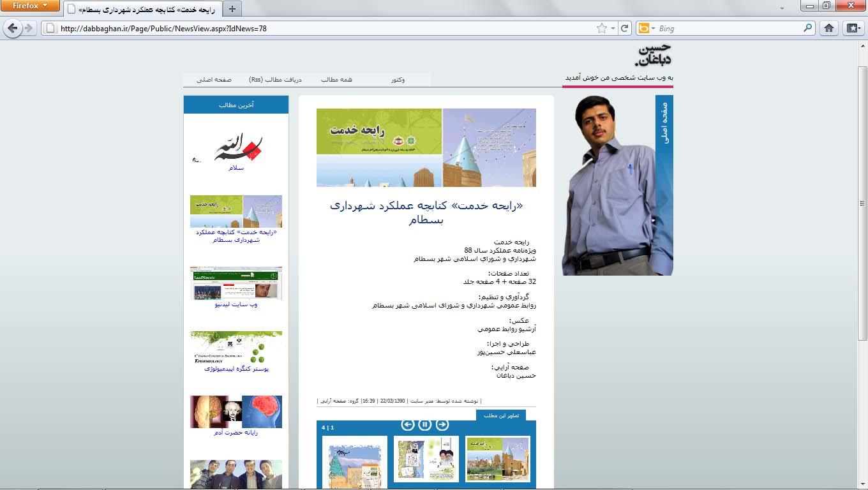Go to 'همه مطالب' in site menu
This screenshot has width=868, height=490.
coord(336,80)
